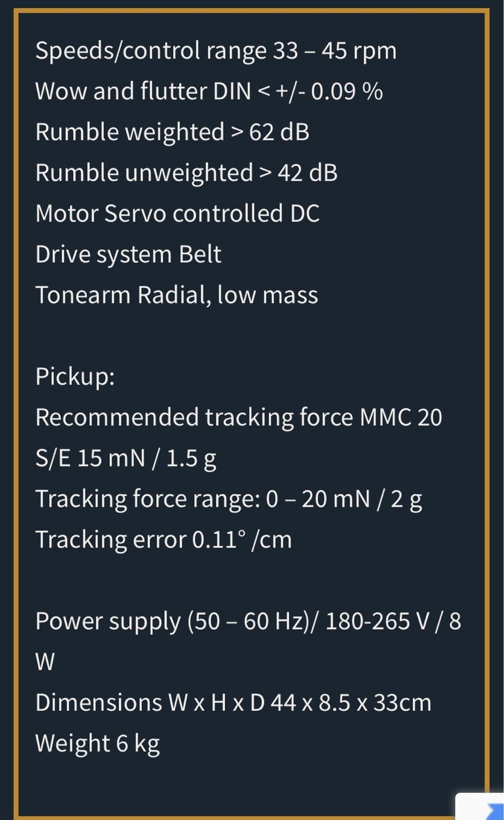504x820 pixels.
Task: Click the Drive system Belt line
Action: point(128,255)
